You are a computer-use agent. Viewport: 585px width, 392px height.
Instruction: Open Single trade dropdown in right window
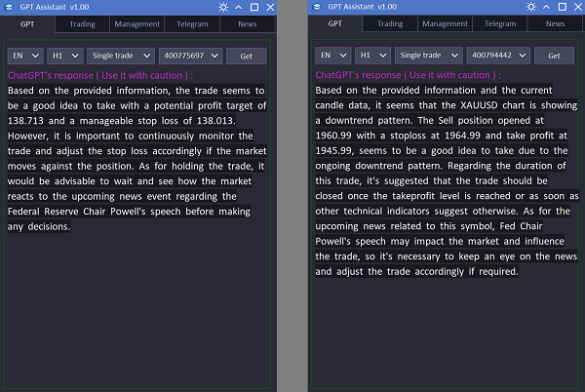coord(429,56)
